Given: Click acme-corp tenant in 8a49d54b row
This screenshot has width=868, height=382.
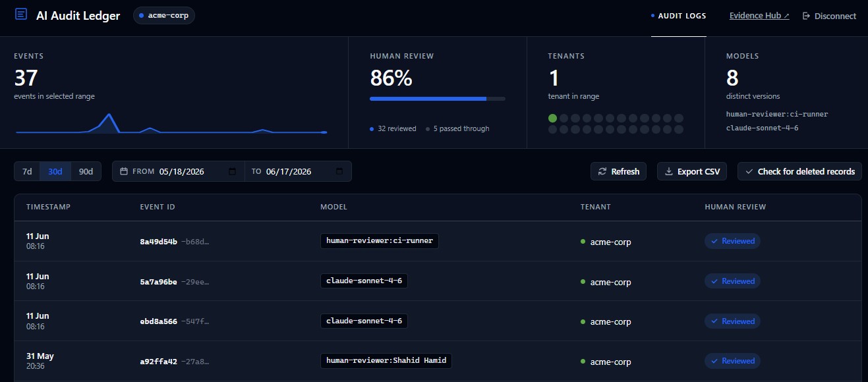Looking at the screenshot, I should pos(606,242).
